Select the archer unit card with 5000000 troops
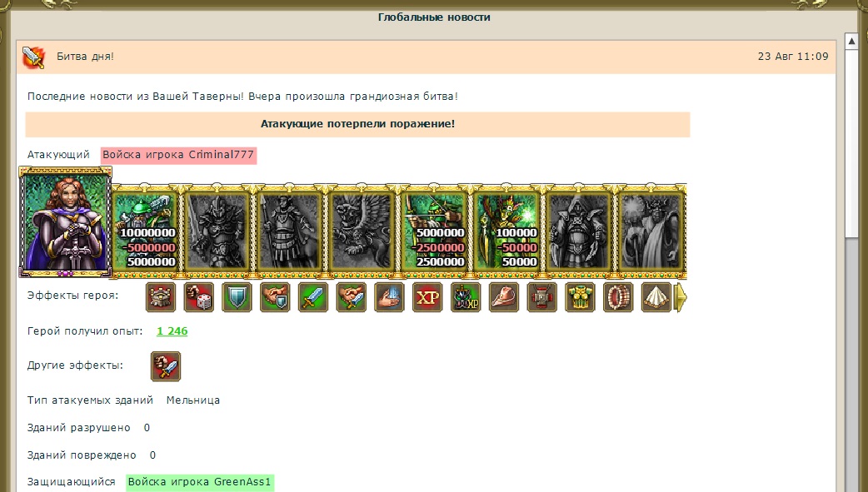Screen dimensions: 868x492 pos(435,231)
